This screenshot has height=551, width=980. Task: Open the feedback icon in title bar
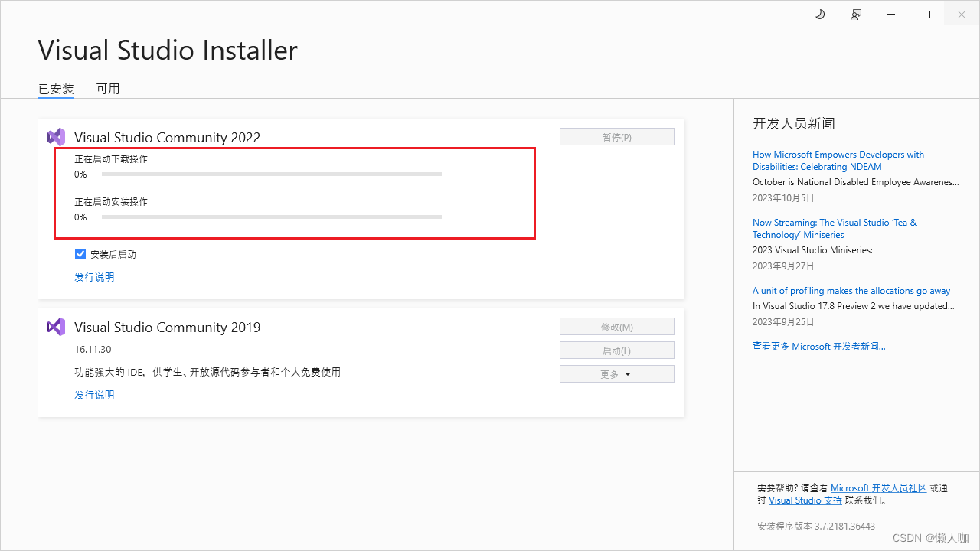click(856, 15)
